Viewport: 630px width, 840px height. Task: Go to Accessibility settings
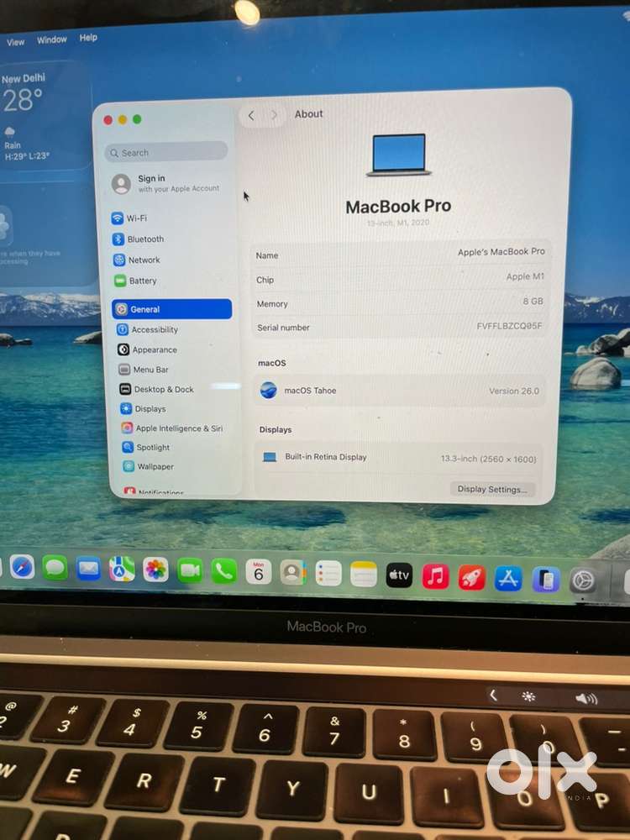click(154, 330)
